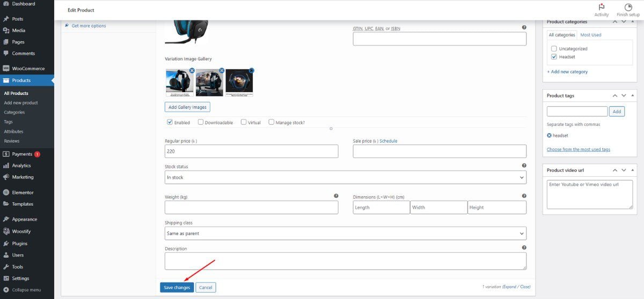The width and height of the screenshot is (644, 299).
Task: Click the Schedule sale price link
Action: [x=388, y=141]
